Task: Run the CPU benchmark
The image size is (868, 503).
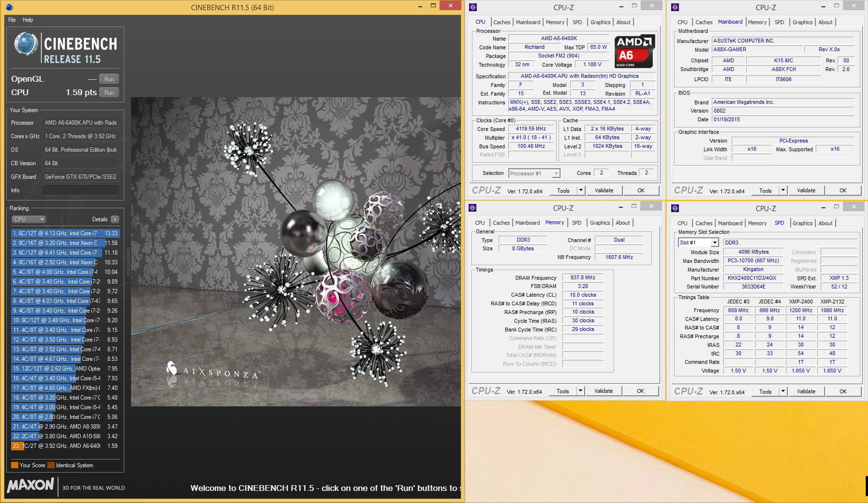Action: click(109, 93)
